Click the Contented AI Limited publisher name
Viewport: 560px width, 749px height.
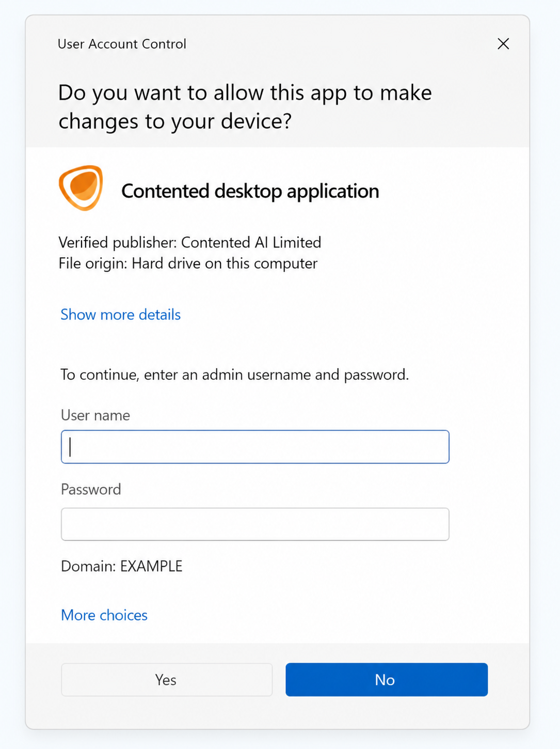pyautogui.click(x=251, y=242)
